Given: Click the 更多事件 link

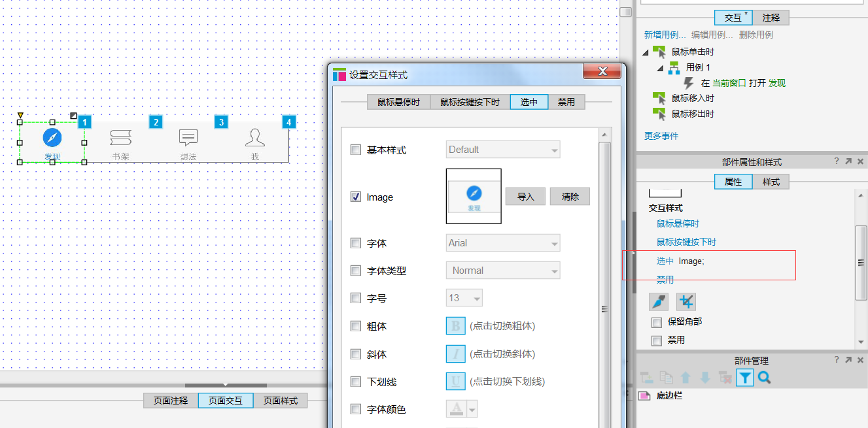Looking at the screenshot, I should tap(661, 136).
